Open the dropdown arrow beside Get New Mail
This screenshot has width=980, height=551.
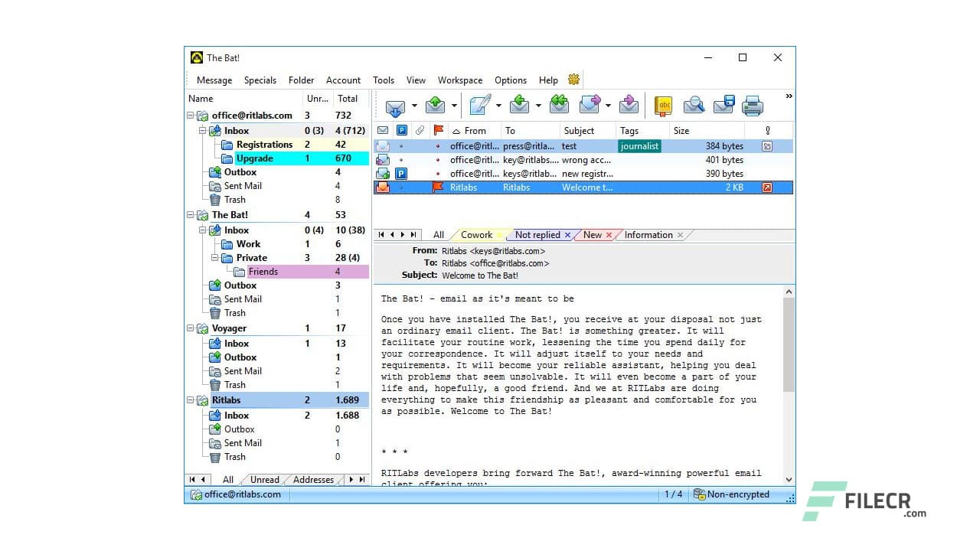(414, 106)
